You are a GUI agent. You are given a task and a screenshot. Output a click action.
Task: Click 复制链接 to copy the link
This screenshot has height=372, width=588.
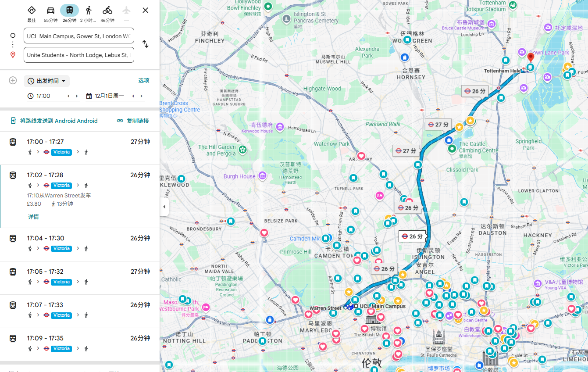(x=133, y=121)
